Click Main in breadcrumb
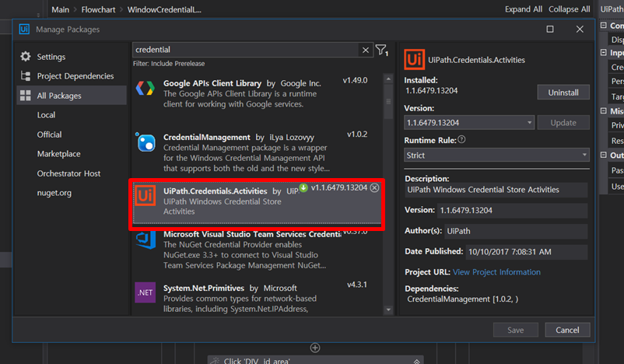The width and height of the screenshot is (624, 364). pyautogui.click(x=60, y=9)
